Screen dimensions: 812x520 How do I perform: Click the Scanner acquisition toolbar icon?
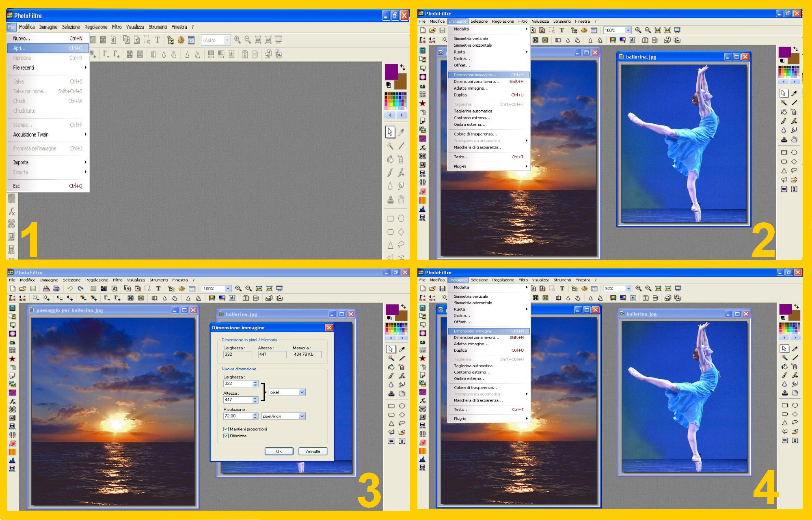(56, 288)
